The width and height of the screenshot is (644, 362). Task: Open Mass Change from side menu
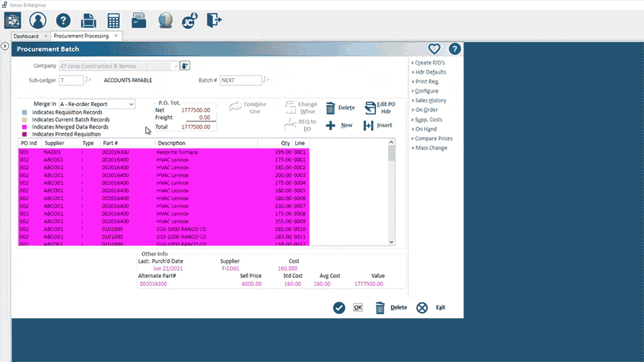[x=431, y=148]
